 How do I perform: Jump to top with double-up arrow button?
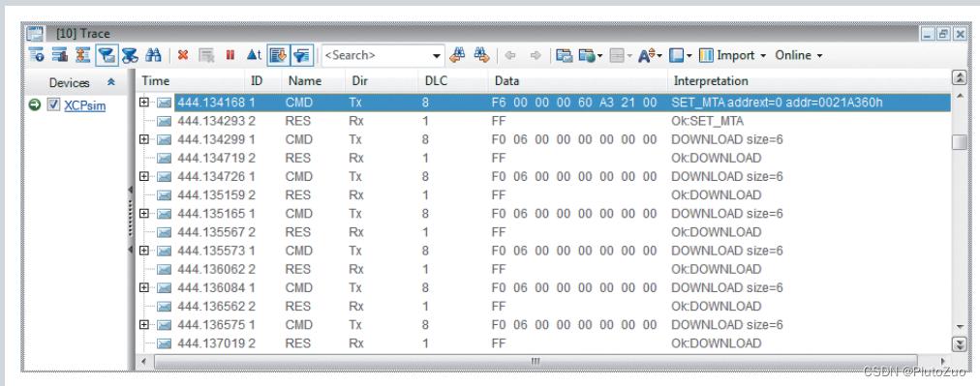click(x=960, y=78)
